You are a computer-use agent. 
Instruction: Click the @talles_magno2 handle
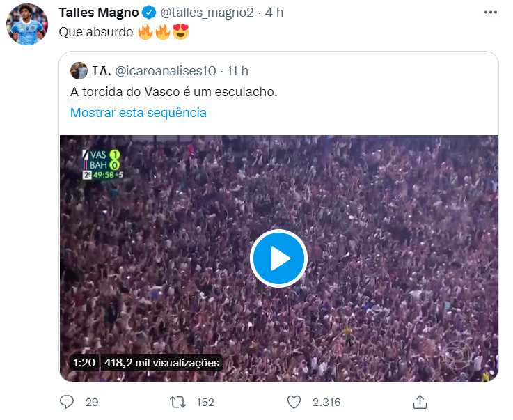tap(207, 13)
